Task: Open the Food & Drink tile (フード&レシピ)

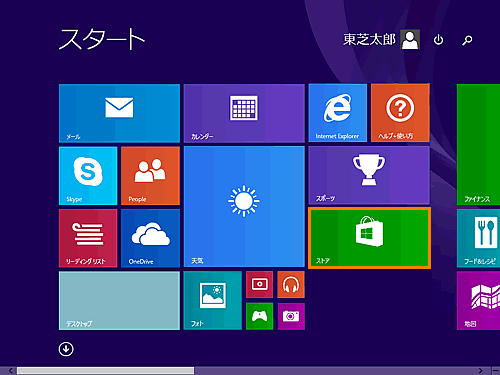Action: coord(478,238)
